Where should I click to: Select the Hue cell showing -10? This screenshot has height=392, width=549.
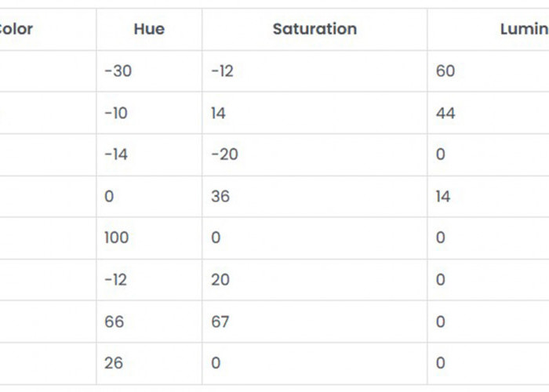point(115,114)
